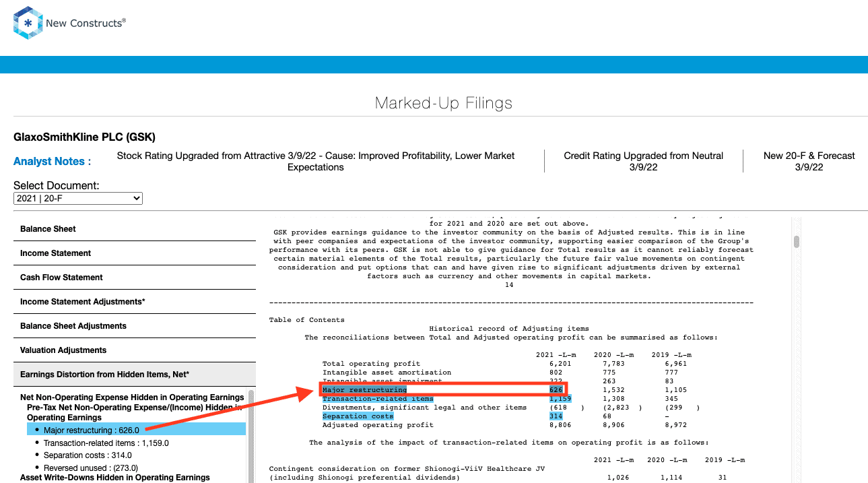Open New 20-F & Forecast note
The image size is (868, 483).
click(x=809, y=161)
